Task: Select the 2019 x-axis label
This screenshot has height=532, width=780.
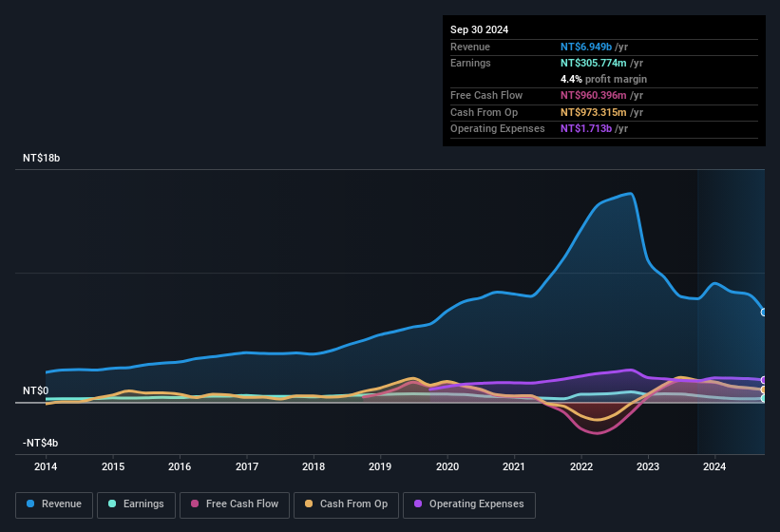Action: (380, 466)
